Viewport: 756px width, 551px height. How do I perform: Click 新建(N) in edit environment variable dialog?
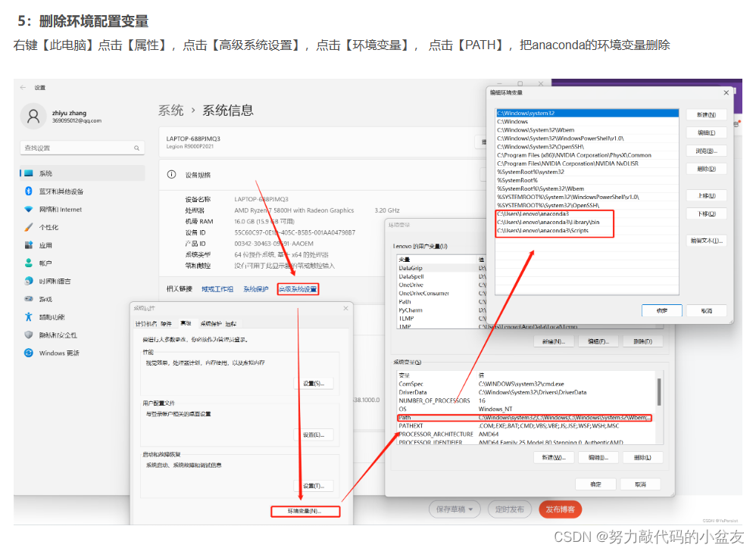tap(706, 114)
